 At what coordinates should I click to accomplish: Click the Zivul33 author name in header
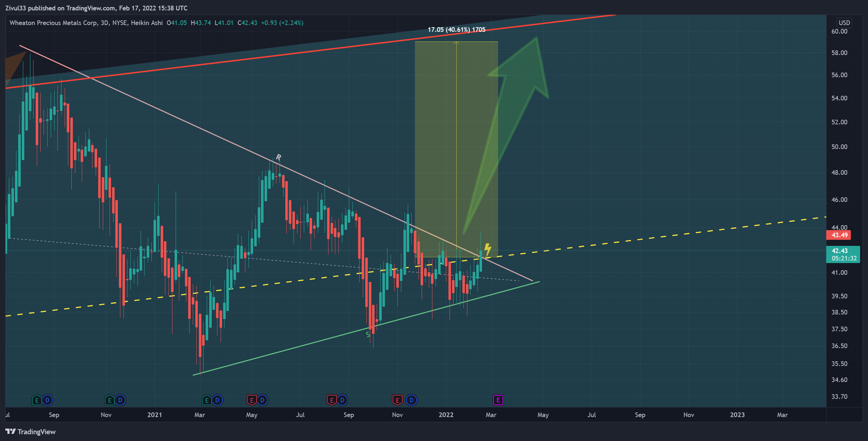tap(15, 8)
